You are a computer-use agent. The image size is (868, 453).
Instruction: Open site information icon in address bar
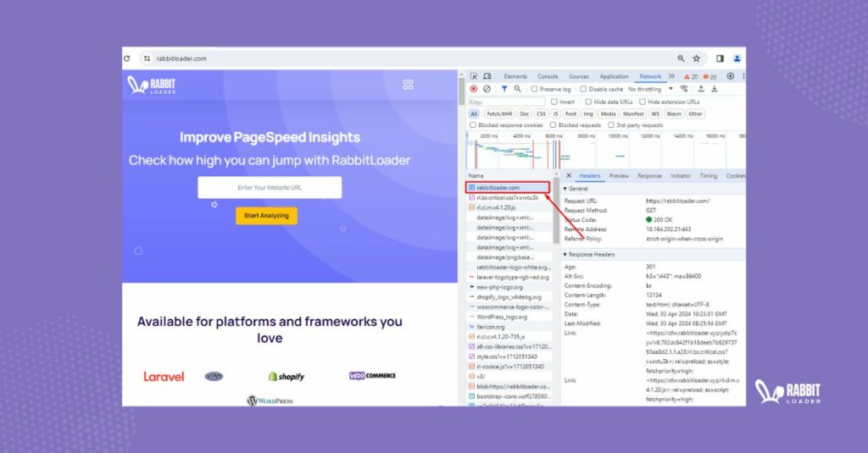point(147,58)
